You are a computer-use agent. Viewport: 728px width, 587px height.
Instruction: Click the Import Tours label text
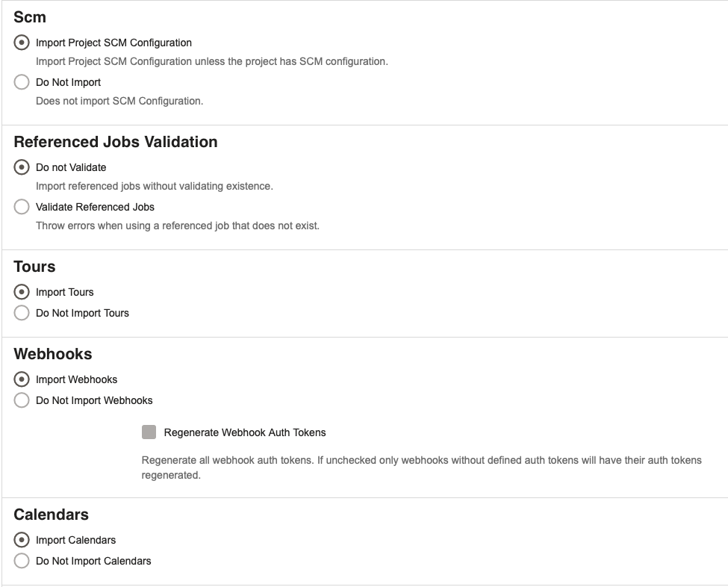point(64,292)
